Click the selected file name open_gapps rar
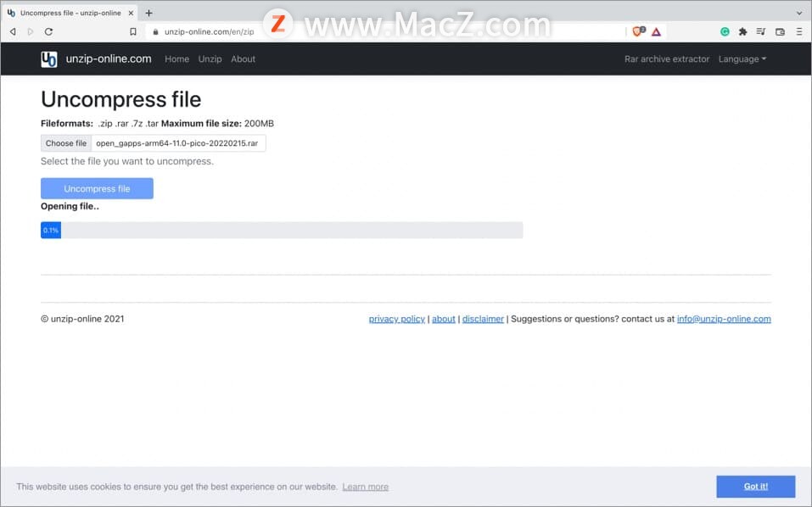The image size is (812, 507). click(177, 143)
